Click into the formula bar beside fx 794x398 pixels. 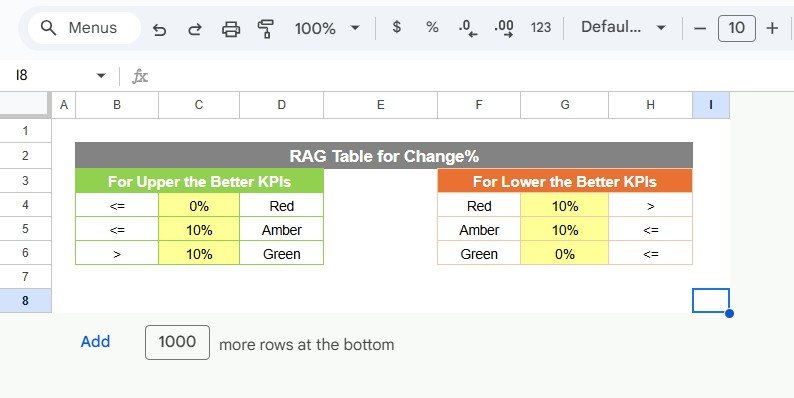point(471,76)
